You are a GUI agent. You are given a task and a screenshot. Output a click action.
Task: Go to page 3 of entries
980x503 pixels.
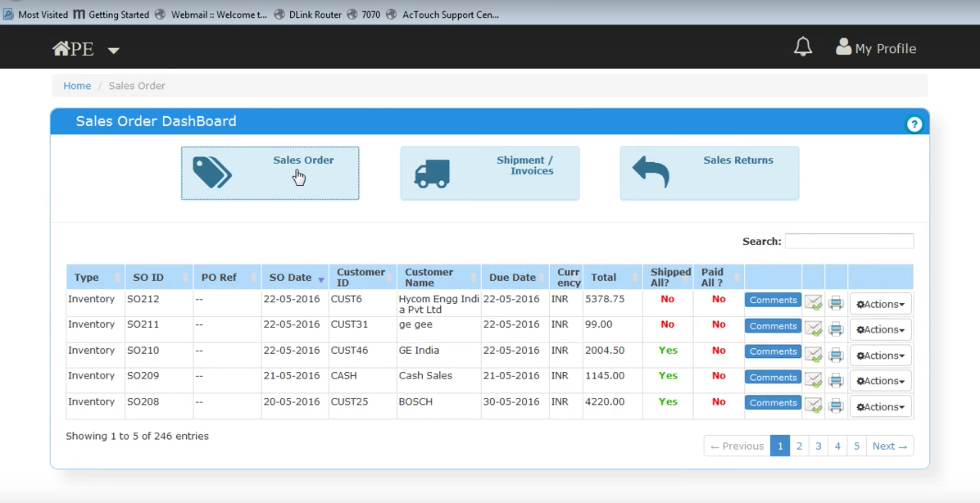818,446
